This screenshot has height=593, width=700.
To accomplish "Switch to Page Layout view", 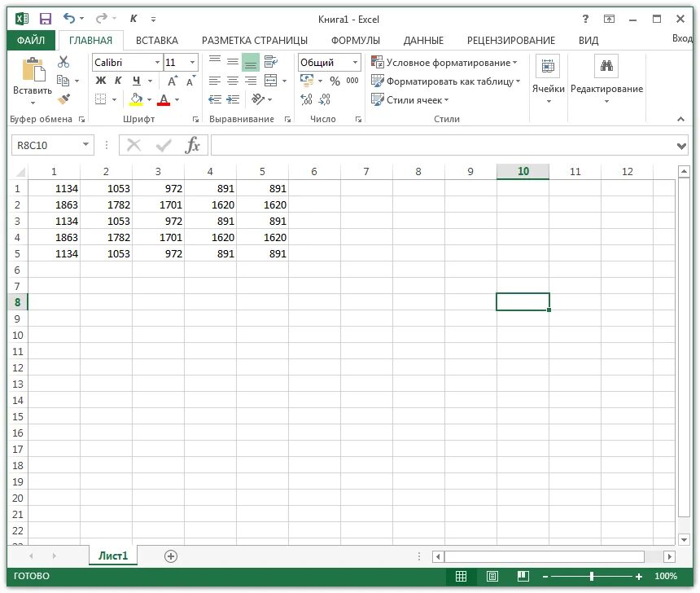I will click(492, 577).
